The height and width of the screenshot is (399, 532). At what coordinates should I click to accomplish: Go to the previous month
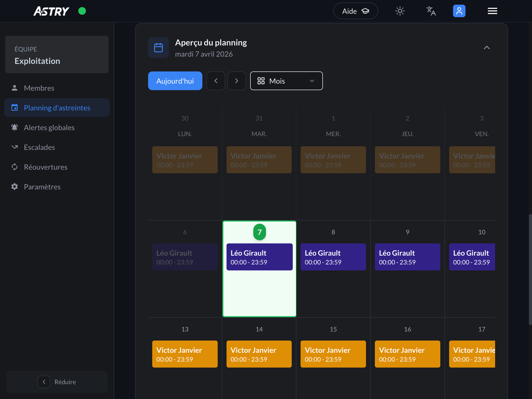216,81
